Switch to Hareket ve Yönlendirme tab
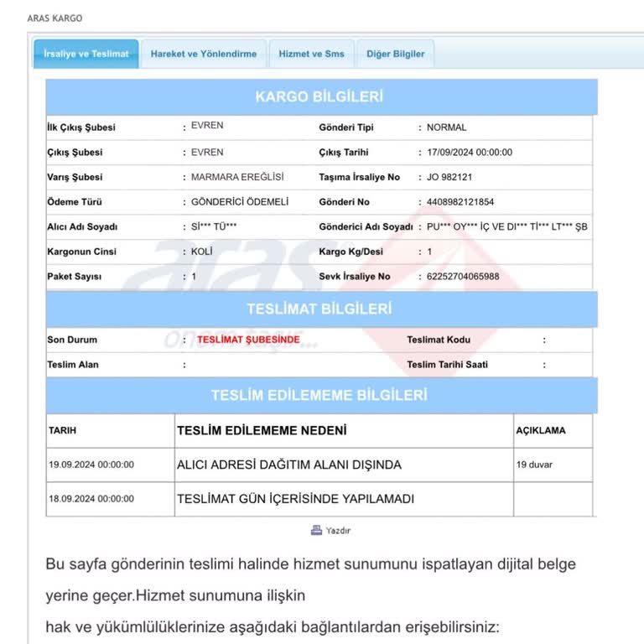 [x=203, y=54]
